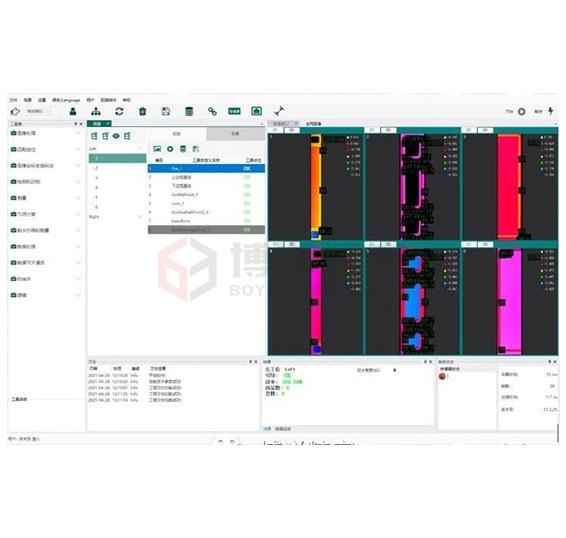Click the trash bin delete icon
The image size is (566, 538).
coord(143,111)
